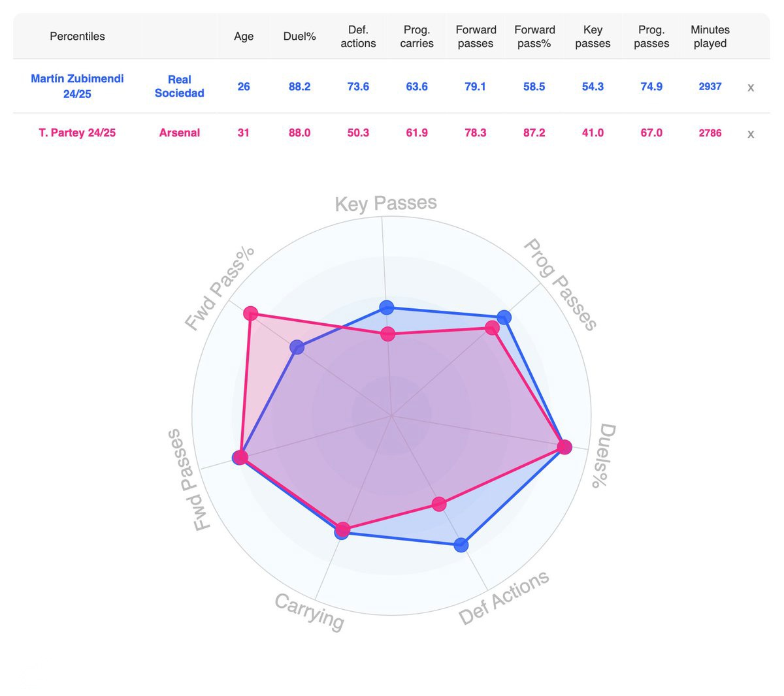Click the T. Partey 24/25 player name
This screenshot has height=696, width=784.
(77, 133)
